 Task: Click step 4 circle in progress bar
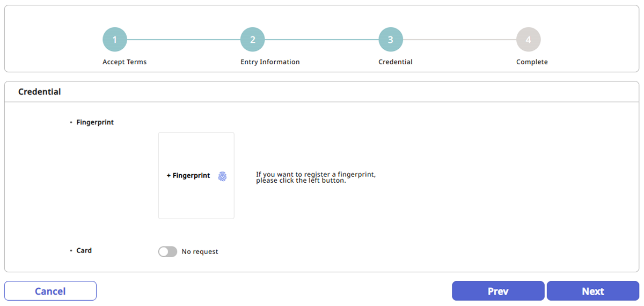(529, 40)
